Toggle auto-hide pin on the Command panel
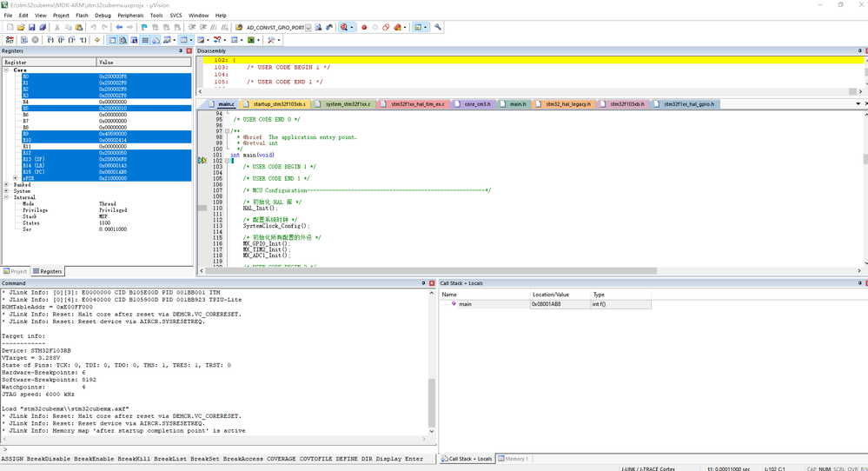Viewport: 868px width, 471px height. 423,282
